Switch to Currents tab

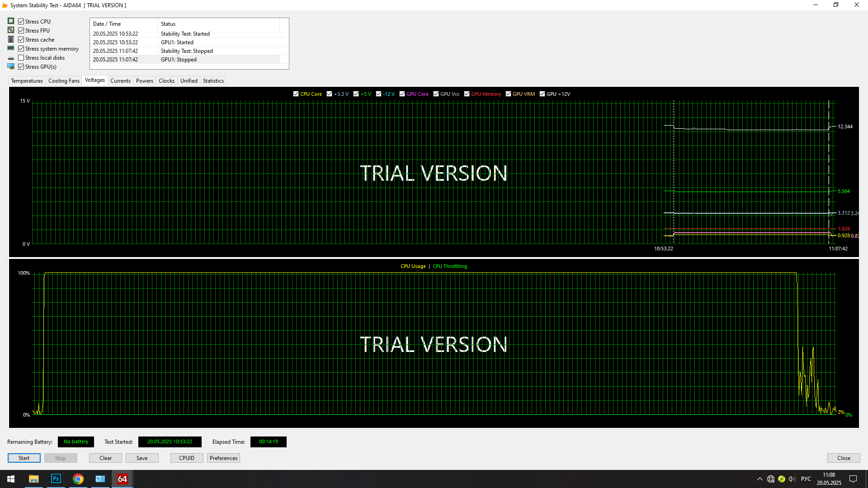pos(120,81)
